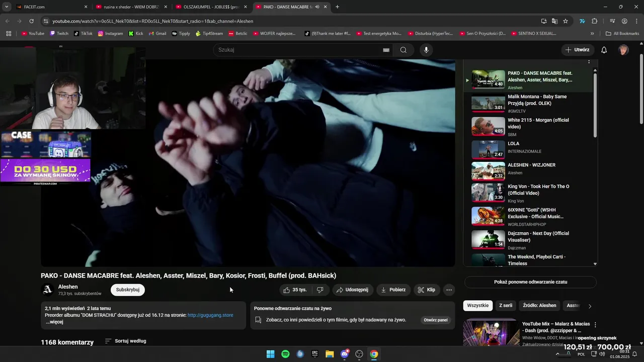
Task: Play Malik Montana - Baby Same Przyjdą from playlist
Action: coord(531,104)
